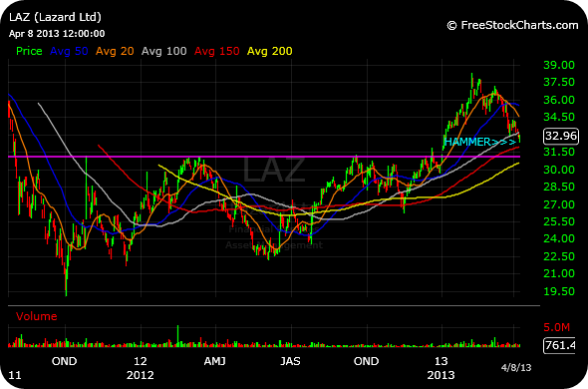The width and height of the screenshot is (588, 389).
Task: Click the 2012 year axis label
Action: point(140,375)
